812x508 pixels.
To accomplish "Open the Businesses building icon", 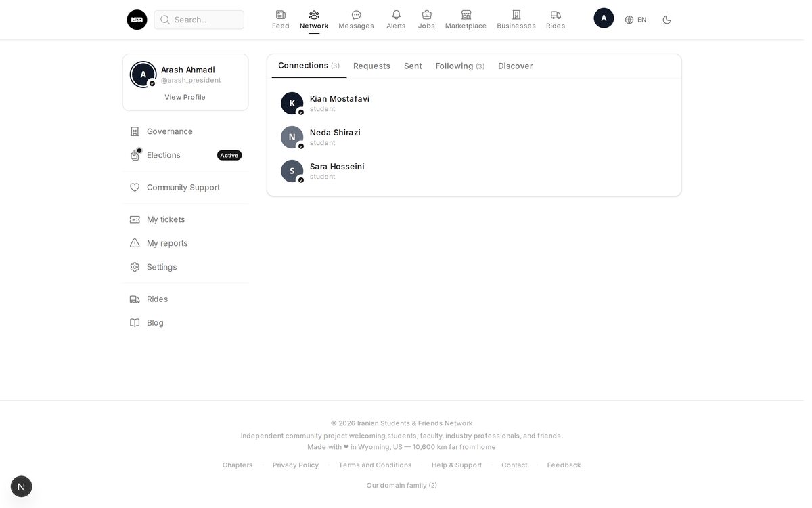I will 516,15.
